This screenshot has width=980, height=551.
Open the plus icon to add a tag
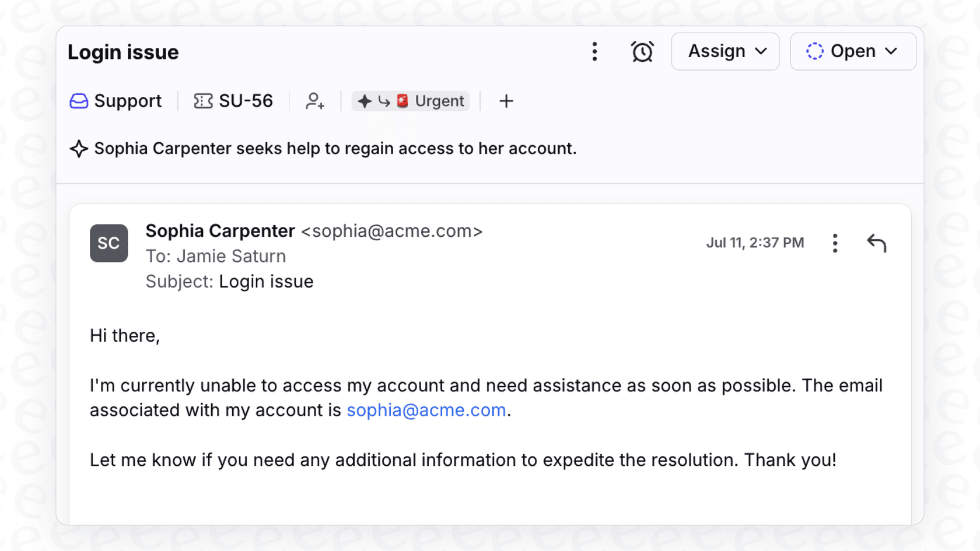coord(506,101)
